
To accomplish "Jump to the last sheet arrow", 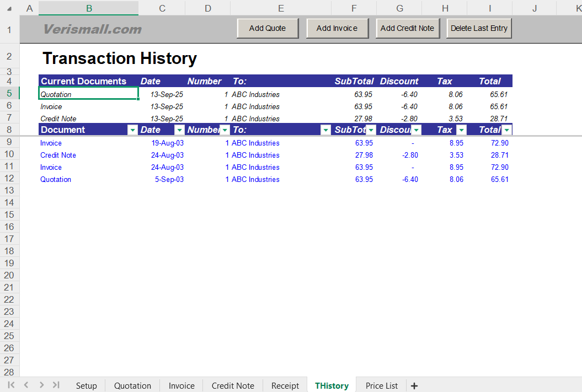I will click(x=56, y=385).
